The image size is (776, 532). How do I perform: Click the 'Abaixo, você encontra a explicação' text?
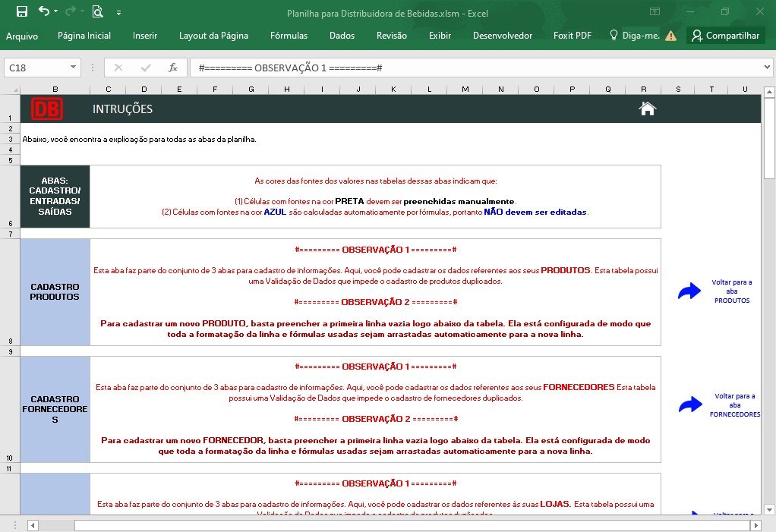pos(139,140)
